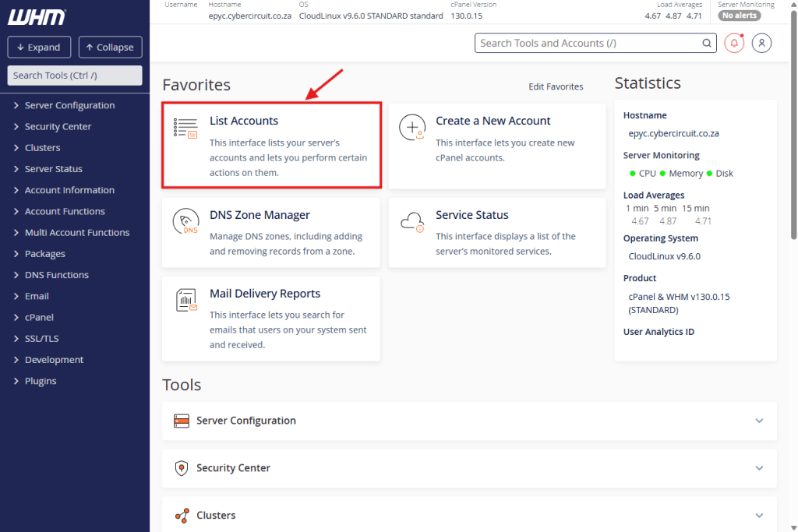Viewport: 798px width, 532px height.
Task: Click the Mail Delivery Reports icon
Action: click(185, 301)
